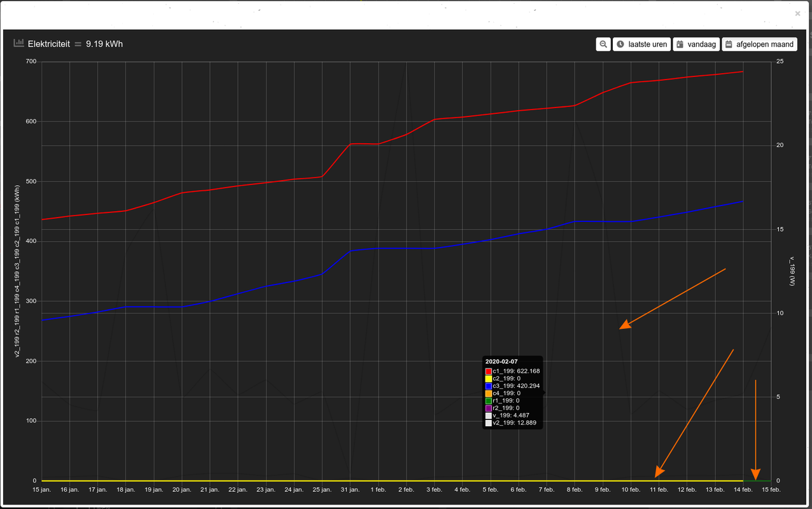The image size is (812, 509).
Task: Switch the graph to 'vandaag'
Action: point(696,45)
